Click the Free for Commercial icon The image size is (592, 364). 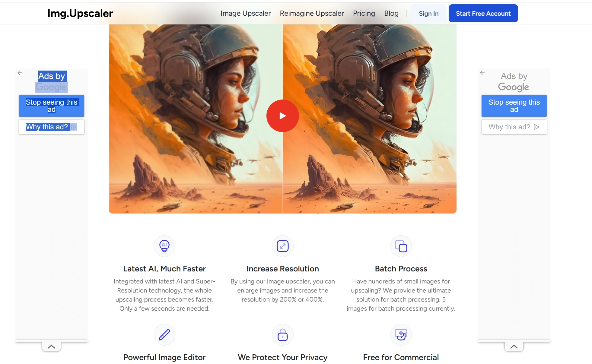[x=401, y=335]
